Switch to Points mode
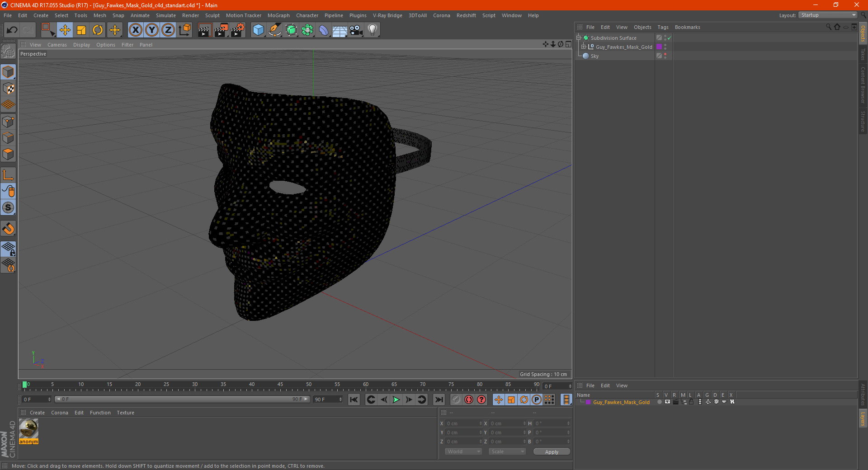 (x=8, y=122)
